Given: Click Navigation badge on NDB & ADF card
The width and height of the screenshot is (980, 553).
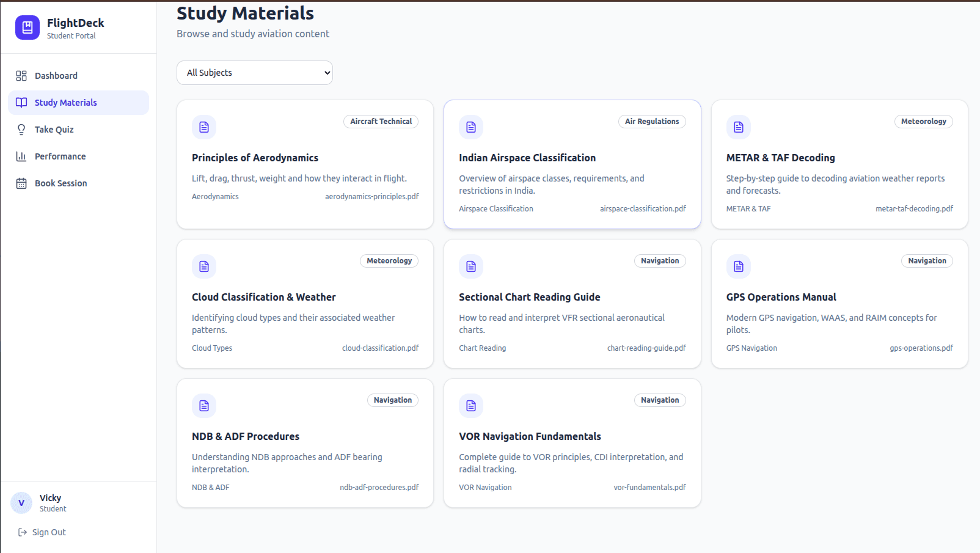Looking at the screenshot, I should [393, 400].
